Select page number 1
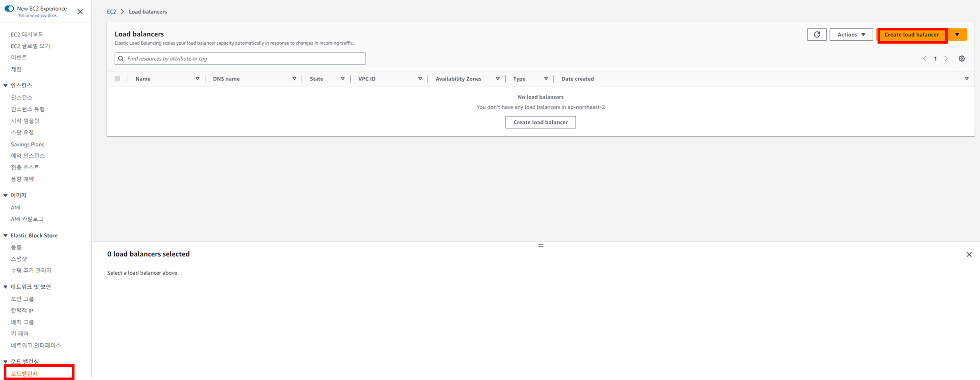This screenshot has width=980, height=380. click(935, 59)
